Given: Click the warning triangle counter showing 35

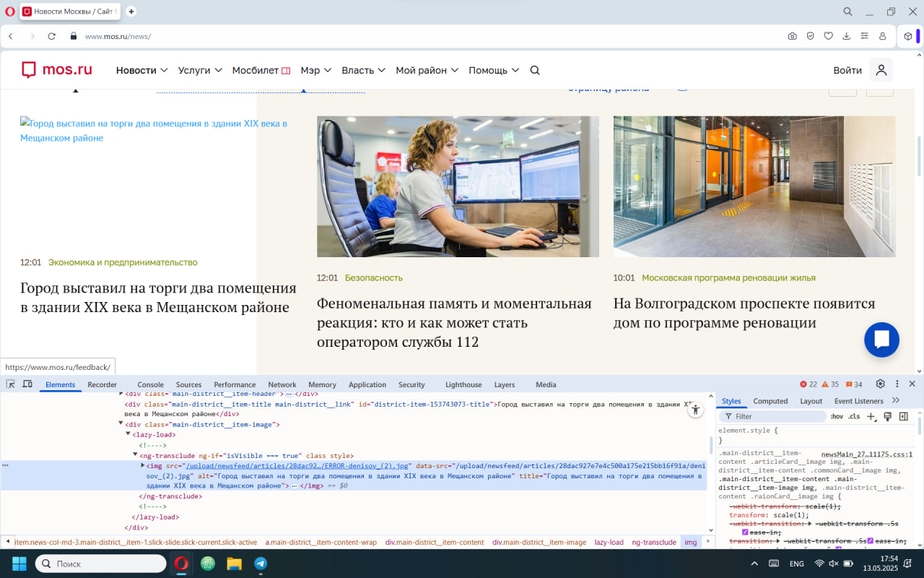Looking at the screenshot, I should [827, 384].
